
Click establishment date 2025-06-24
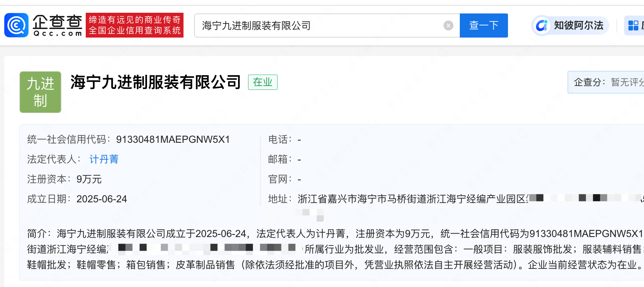tap(102, 199)
